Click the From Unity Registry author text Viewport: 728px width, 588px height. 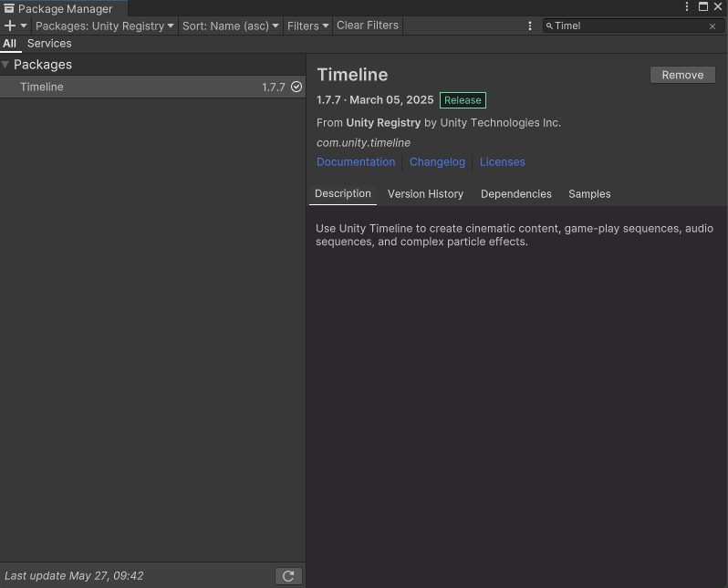[x=439, y=123]
